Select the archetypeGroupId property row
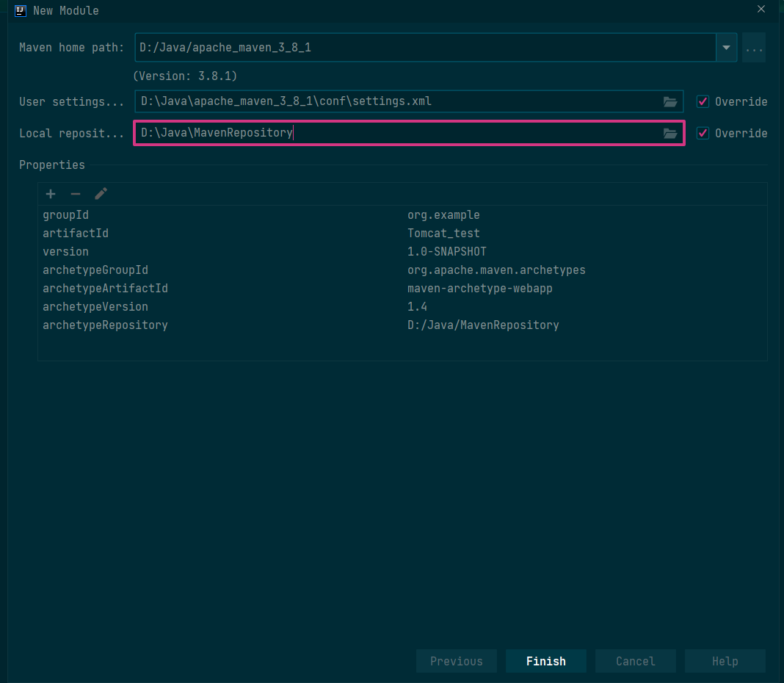 [402, 270]
